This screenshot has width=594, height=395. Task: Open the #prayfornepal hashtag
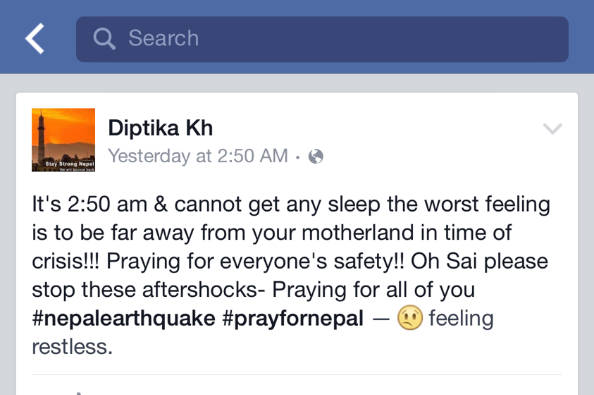[293, 318]
